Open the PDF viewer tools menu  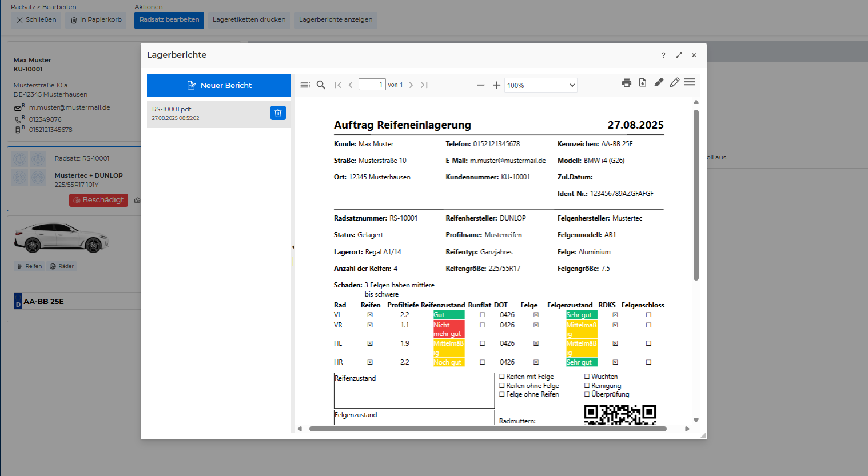point(690,82)
